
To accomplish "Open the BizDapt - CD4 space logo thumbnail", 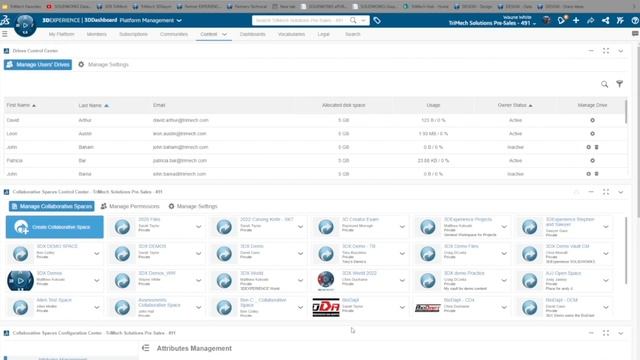I will point(427,308).
